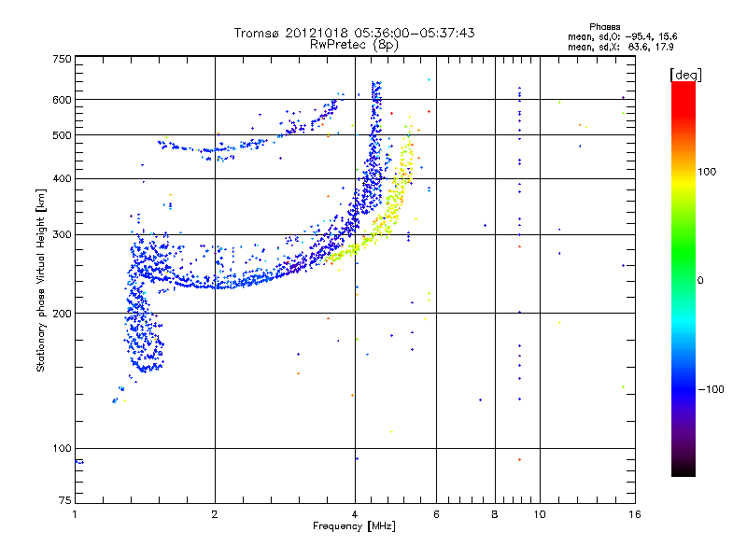Screen dimensions: 747x560
Task: Click the plot title 'Tromsø 20121018 05:36:00-05:37:43'
Action: [354, 33]
